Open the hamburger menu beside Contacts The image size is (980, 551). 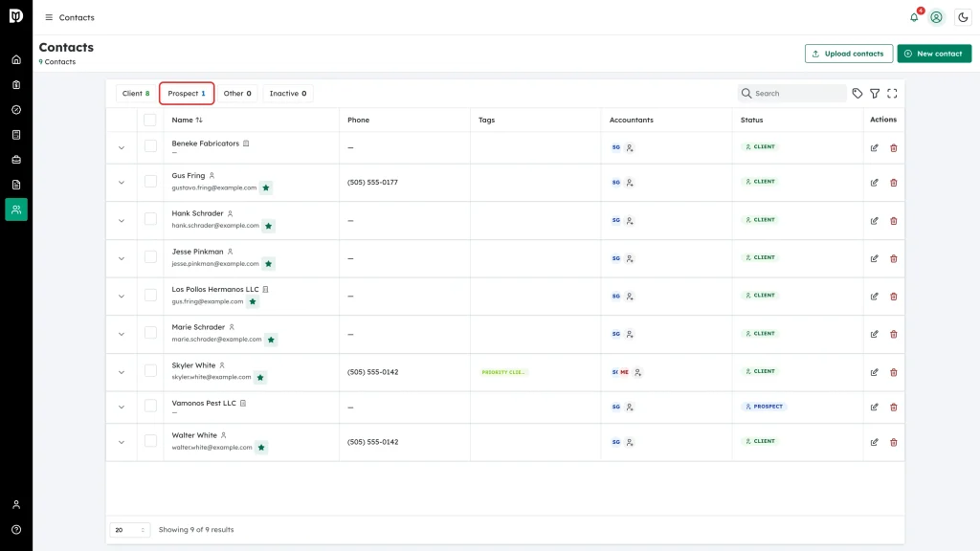(x=49, y=17)
